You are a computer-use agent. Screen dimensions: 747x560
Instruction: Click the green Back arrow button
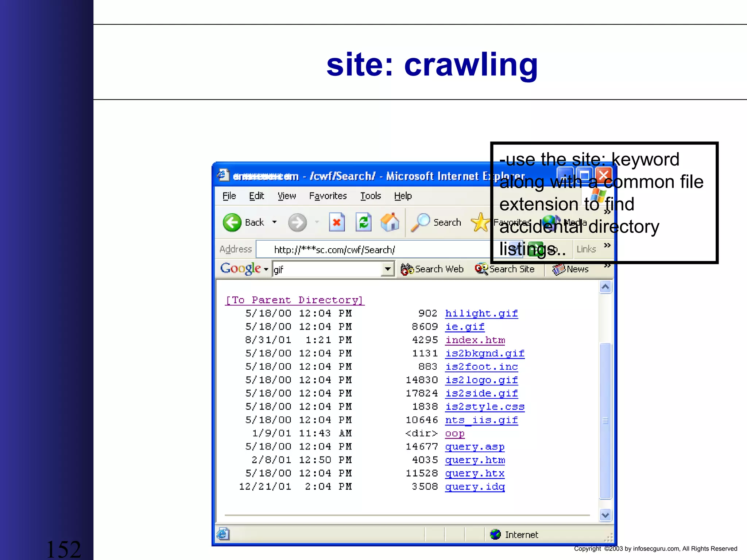pyautogui.click(x=232, y=222)
